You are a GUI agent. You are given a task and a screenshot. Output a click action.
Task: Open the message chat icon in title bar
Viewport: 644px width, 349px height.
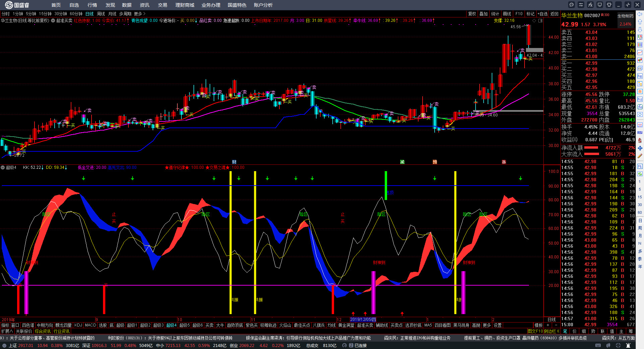coord(572,5)
